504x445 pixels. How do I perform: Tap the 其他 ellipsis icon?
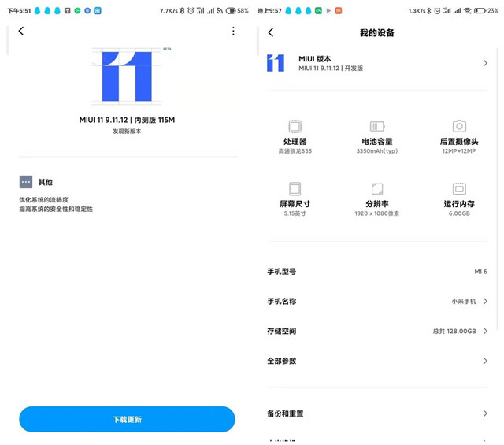point(26,182)
